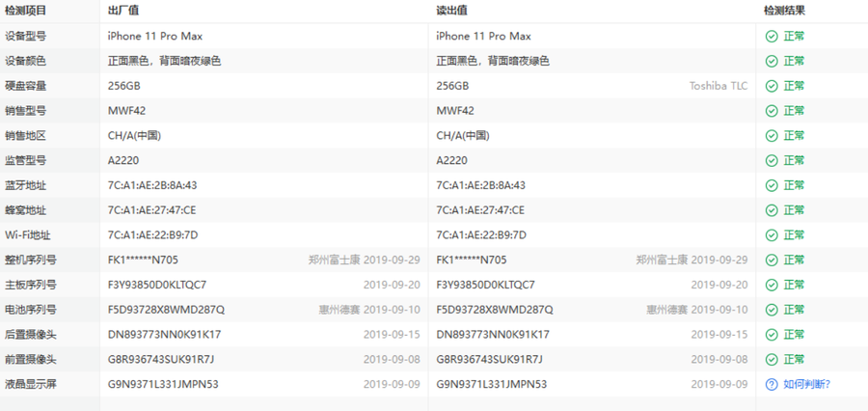Select the 检测结果 column header
This screenshot has height=411, width=868.
point(784,11)
